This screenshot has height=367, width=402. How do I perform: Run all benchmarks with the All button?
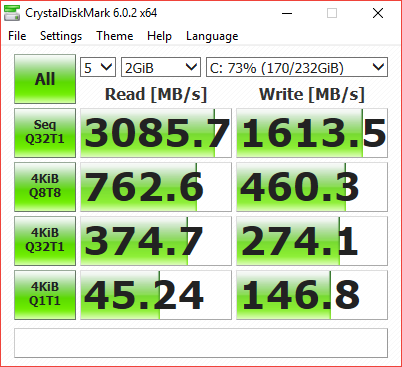[x=45, y=79]
